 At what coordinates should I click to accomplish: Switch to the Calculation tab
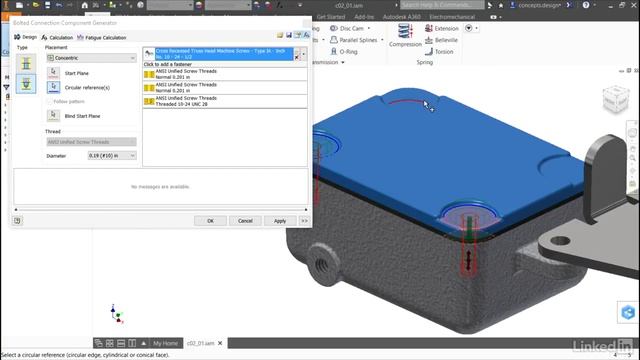pyautogui.click(x=57, y=38)
